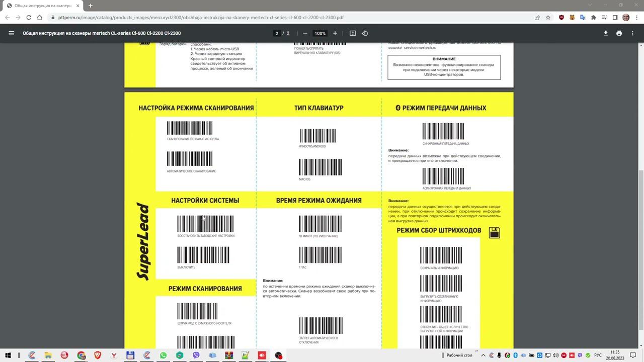Click the ВОССТАНОВИТЬ ЗАВОДСКИЕ НАСТРОЙКИ label
This screenshot has width=644, height=362.
206,236
